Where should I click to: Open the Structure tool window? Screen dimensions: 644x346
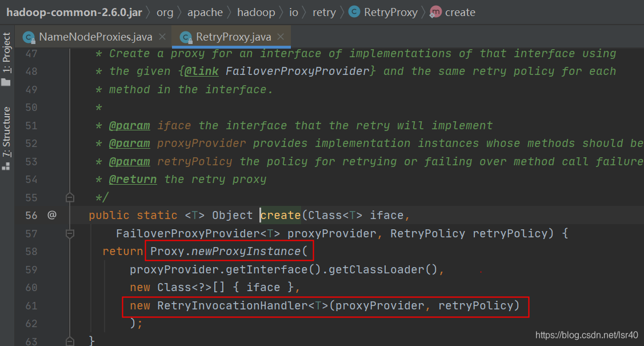tap(6, 132)
